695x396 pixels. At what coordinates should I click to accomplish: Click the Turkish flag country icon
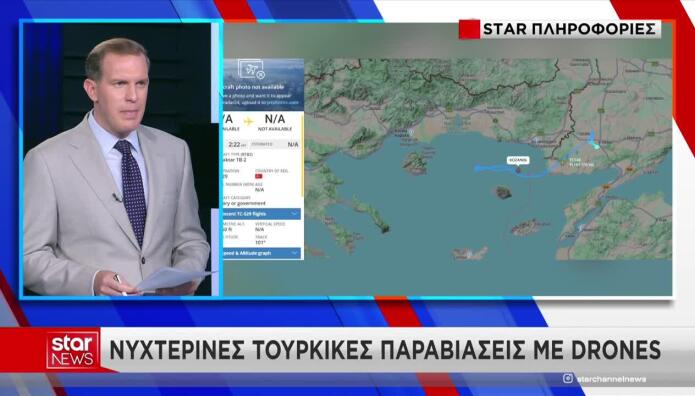coord(259,176)
